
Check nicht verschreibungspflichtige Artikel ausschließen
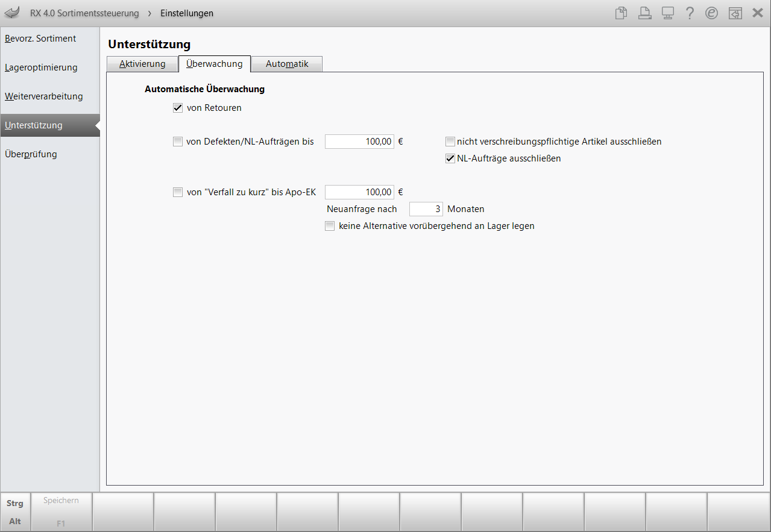tap(450, 142)
